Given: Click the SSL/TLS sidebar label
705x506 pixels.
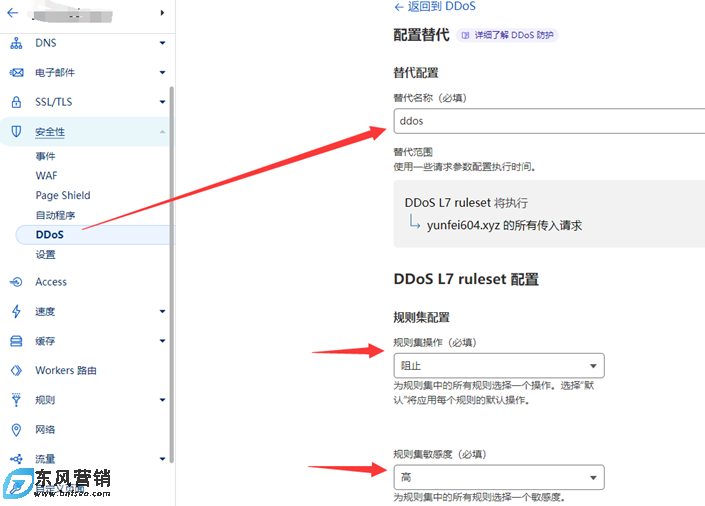Looking at the screenshot, I should pyautogui.click(x=54, y=102).
